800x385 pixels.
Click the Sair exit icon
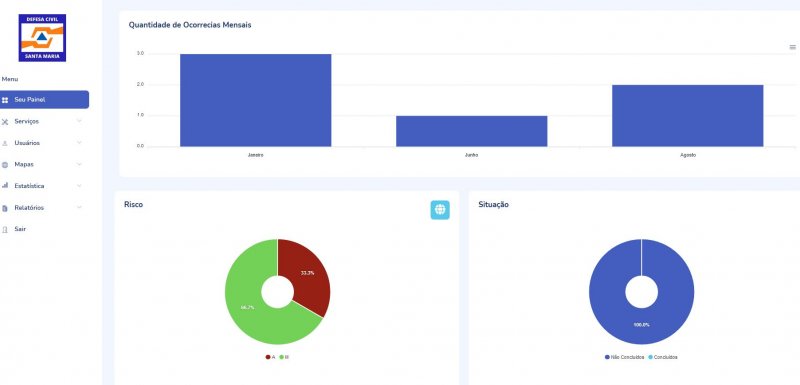pos(5,229)
